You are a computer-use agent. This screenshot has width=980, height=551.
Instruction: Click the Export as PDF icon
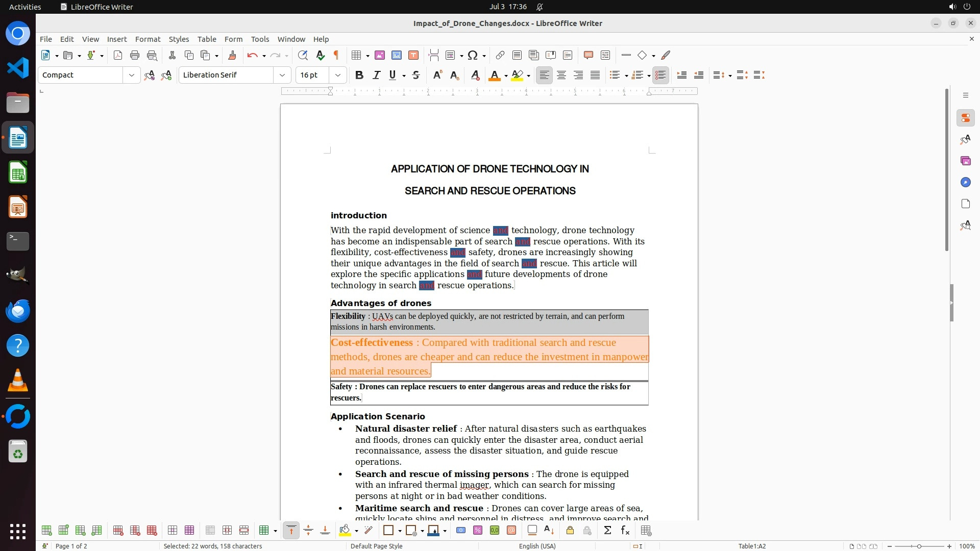(x=118, y=56)
